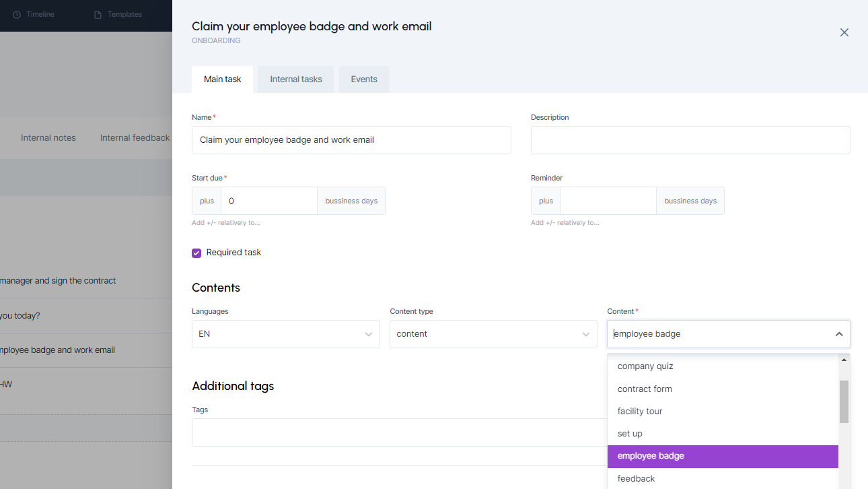The height and width of the screenshot is (489, 868).
Task: Close the task edit panel
Action: [844, 32]
